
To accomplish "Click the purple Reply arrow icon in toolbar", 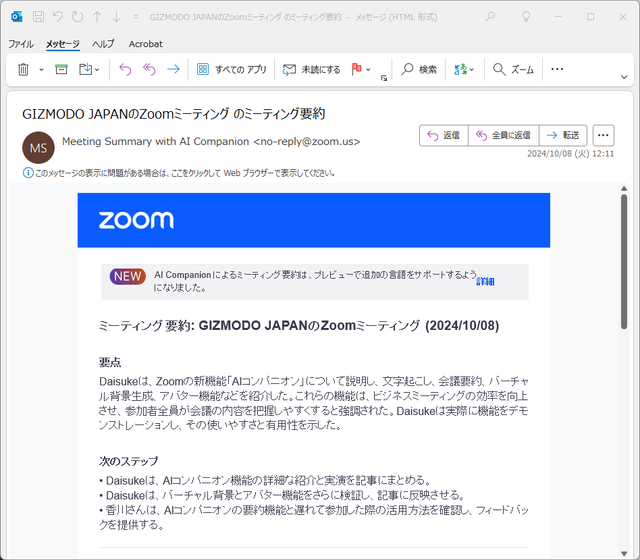I will (125, 69).
